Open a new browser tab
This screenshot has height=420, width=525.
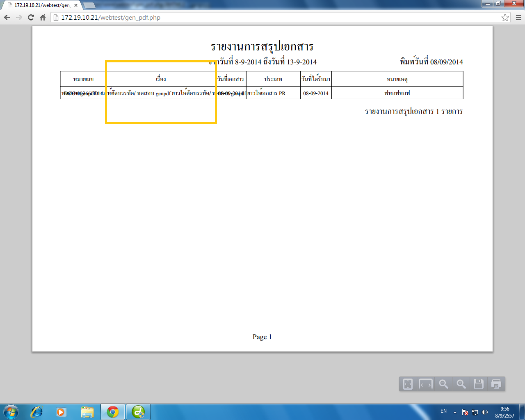[x=89, y=5]
